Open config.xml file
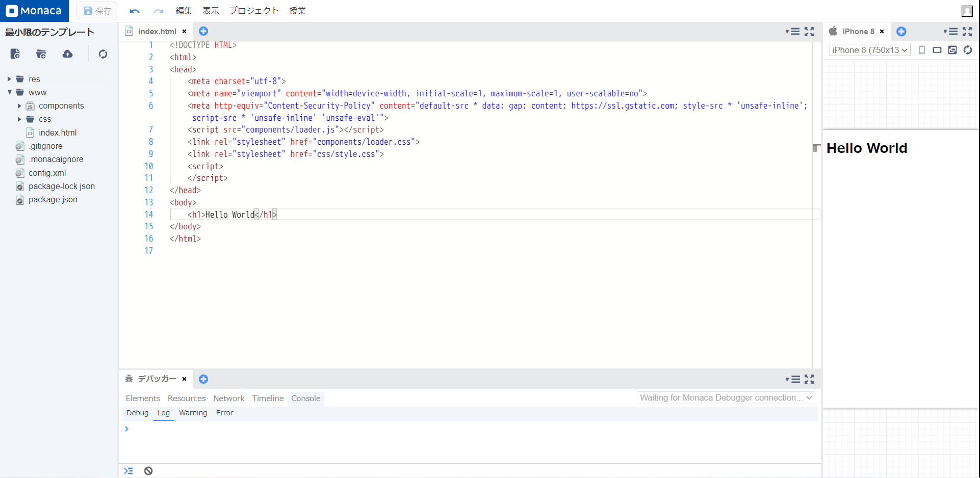This screenshot has width=980, height=478. pos(47,173)
